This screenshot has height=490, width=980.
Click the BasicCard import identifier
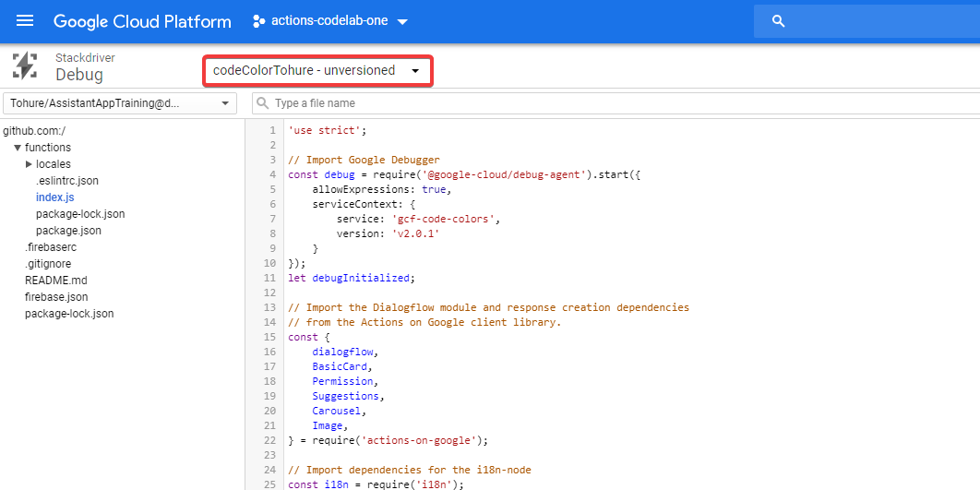(340, 366)
